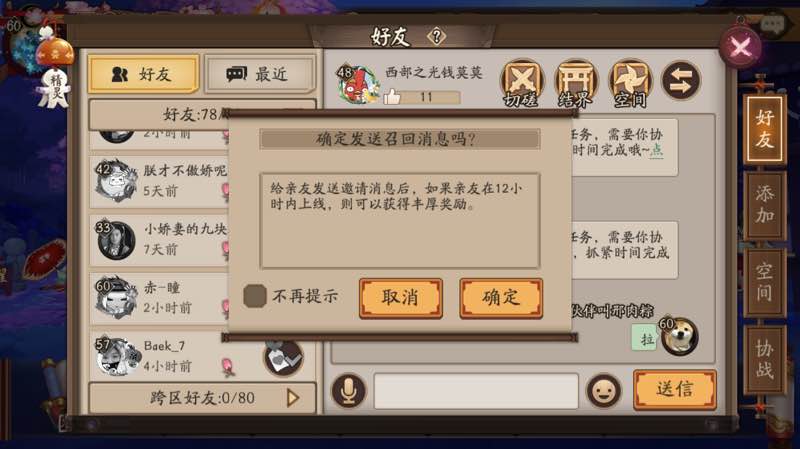The image size is (800, 449).
Task: Open the 空间 space icon at top
Action: (x=630, y=83)
